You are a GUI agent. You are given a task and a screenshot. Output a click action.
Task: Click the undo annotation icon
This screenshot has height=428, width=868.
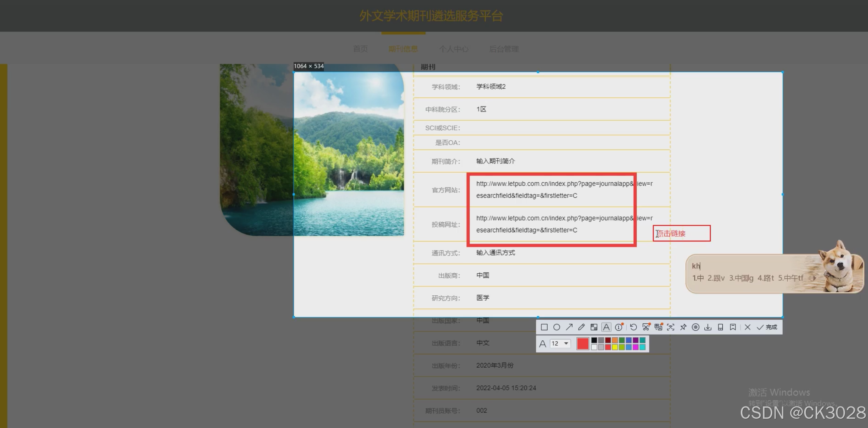[x=633, y=327]
